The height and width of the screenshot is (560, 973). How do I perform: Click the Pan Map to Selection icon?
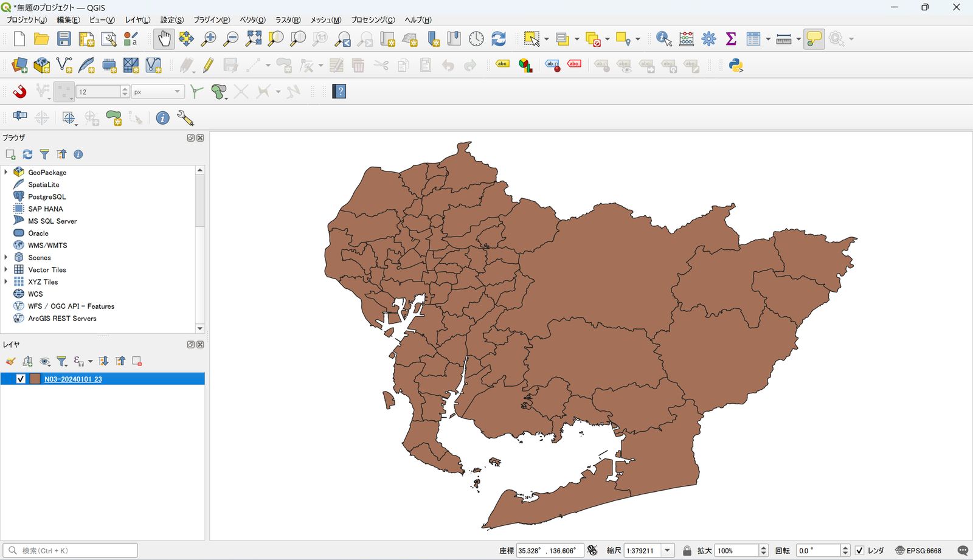tap(186, 39)
